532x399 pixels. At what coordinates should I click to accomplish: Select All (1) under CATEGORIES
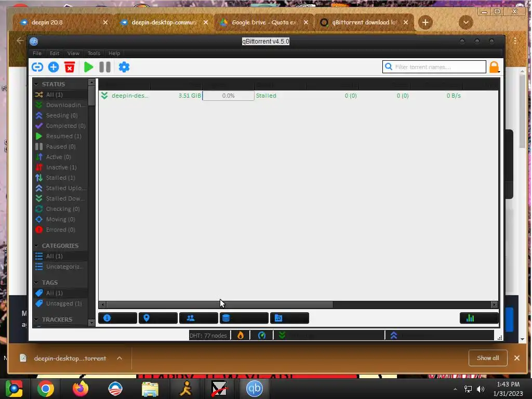(60, 256)
